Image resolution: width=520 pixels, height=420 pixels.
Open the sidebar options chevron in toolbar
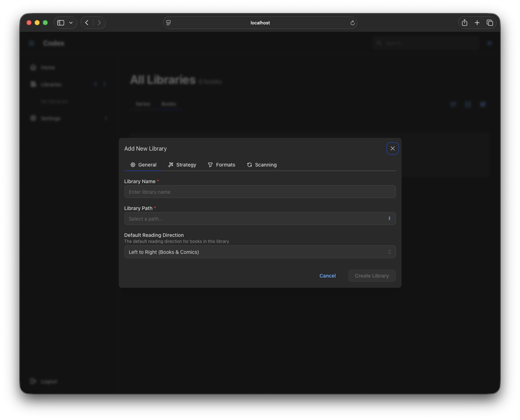tap(71, 22)
